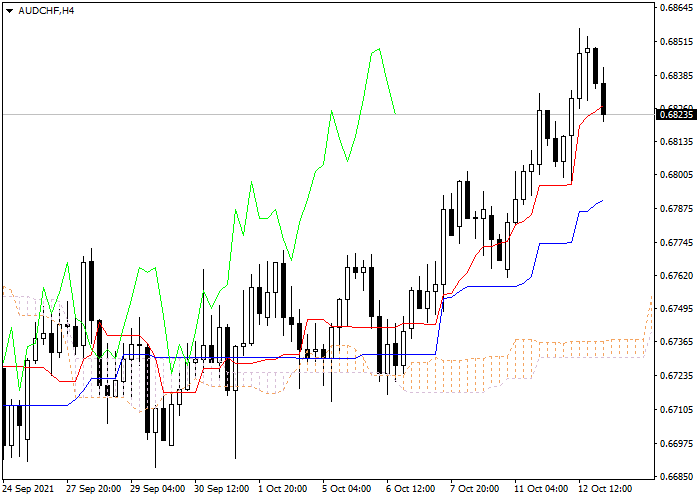Select the last black candlestick on the chart
700x500 pixels.
click(604, 99)
